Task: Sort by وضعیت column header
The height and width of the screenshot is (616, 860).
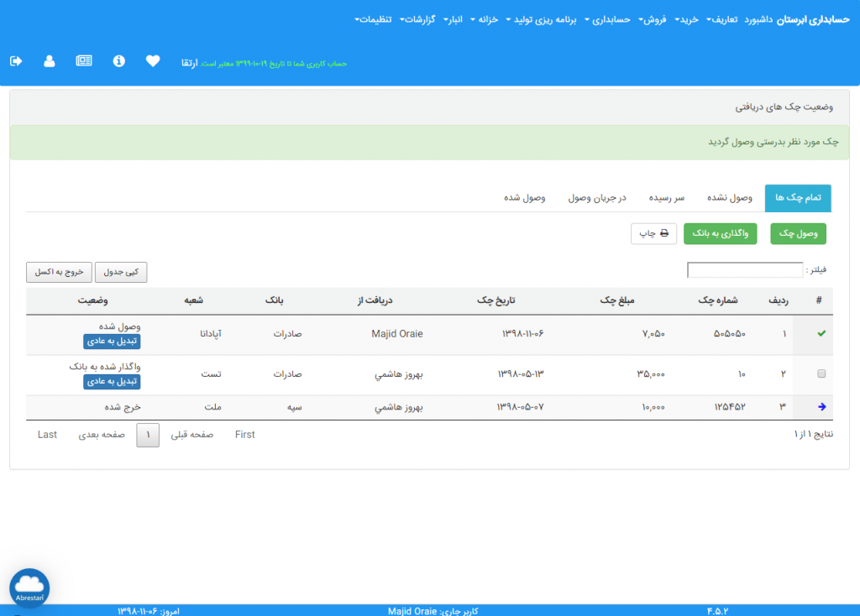Action: coord(92,300)
